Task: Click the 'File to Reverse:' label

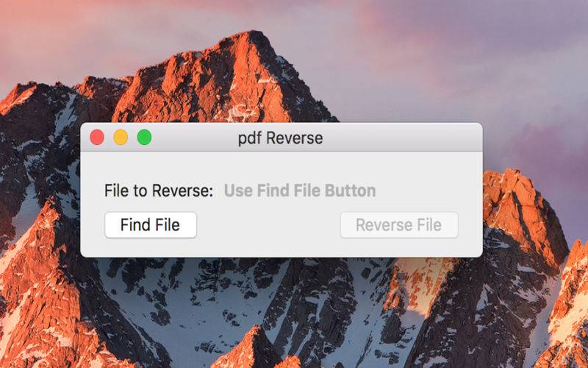Action: pyautogui.click(x=159, y=191)
